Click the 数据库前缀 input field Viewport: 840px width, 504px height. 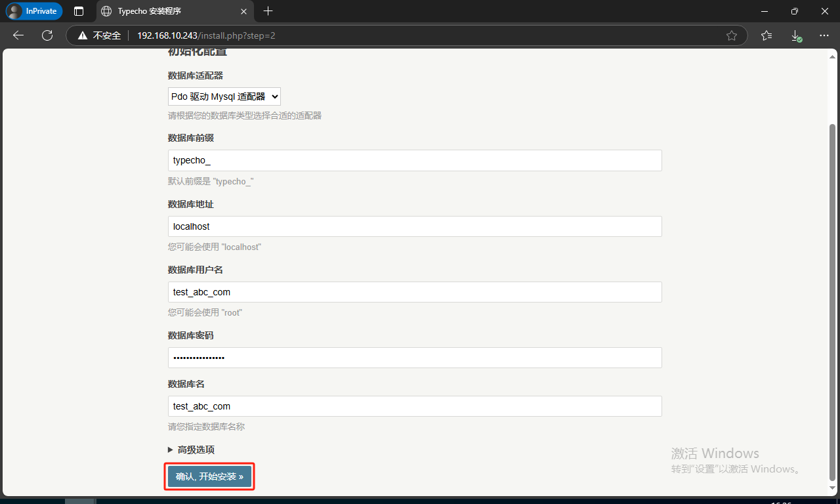point(415,160)
